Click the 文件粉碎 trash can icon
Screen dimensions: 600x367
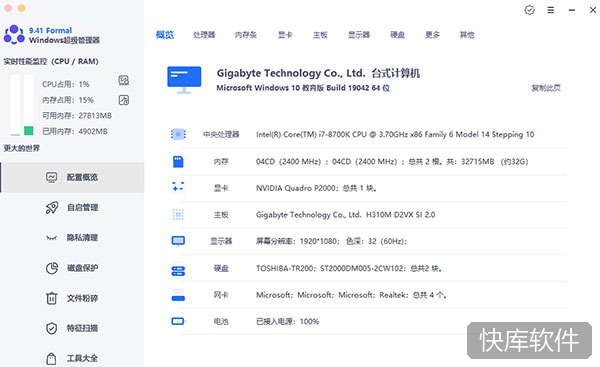coord(52,298)
